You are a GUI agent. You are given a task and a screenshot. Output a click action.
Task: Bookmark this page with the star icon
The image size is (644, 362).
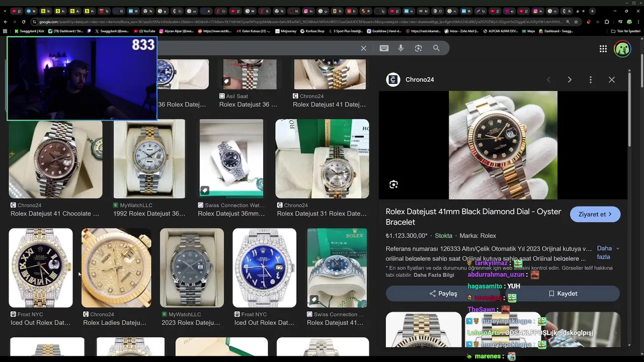coord(576,22)
